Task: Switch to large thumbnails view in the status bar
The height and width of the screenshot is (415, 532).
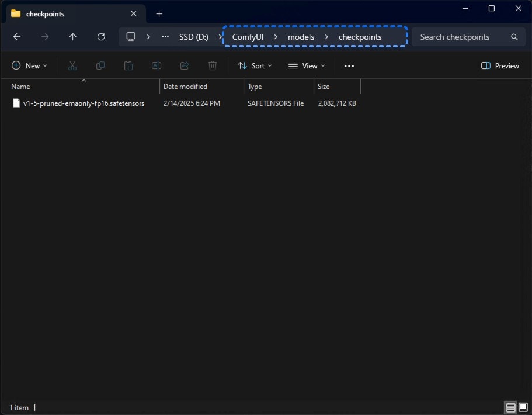Action: [523, 407]
